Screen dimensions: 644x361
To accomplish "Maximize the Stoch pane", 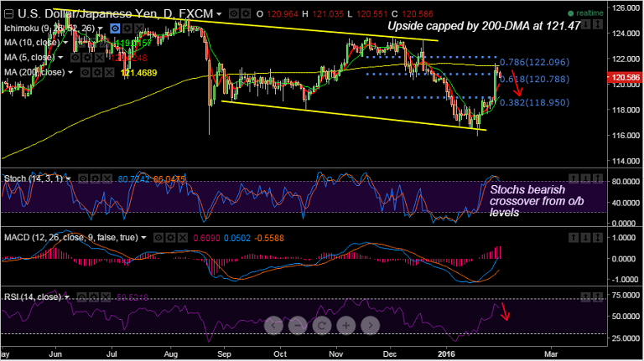I will pyautogui.click(x=598, y=178).
